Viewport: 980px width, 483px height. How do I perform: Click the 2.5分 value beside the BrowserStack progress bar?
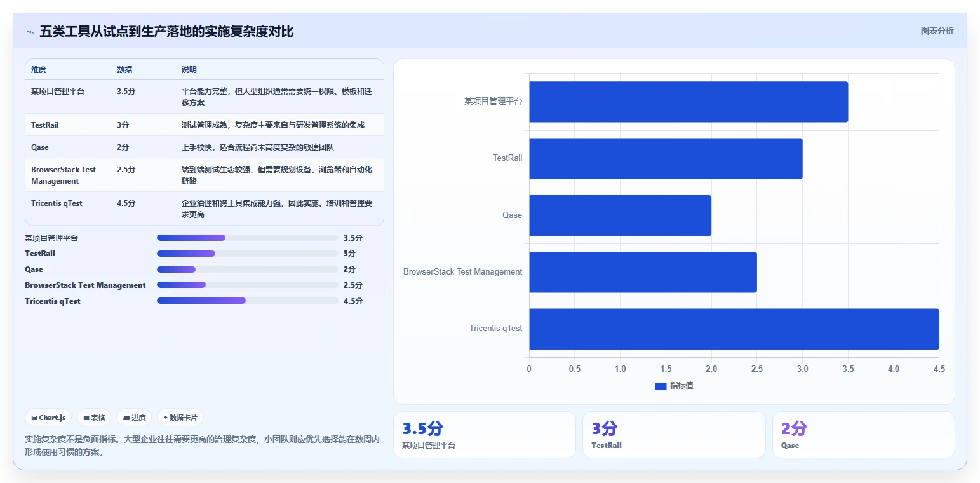[352, 285]
